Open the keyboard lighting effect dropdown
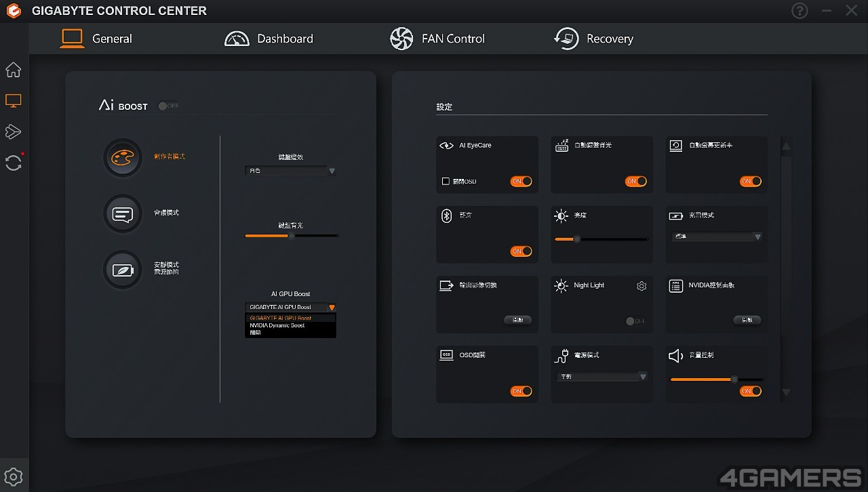Viewport: 868px width, 492px height. tap(291, 171)
